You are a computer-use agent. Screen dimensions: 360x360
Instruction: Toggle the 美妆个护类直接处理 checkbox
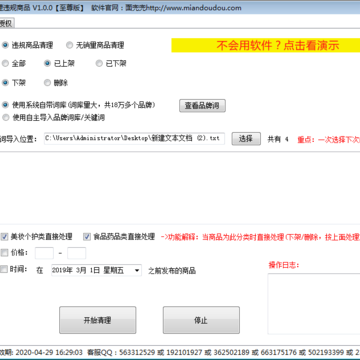pos(4,237)
